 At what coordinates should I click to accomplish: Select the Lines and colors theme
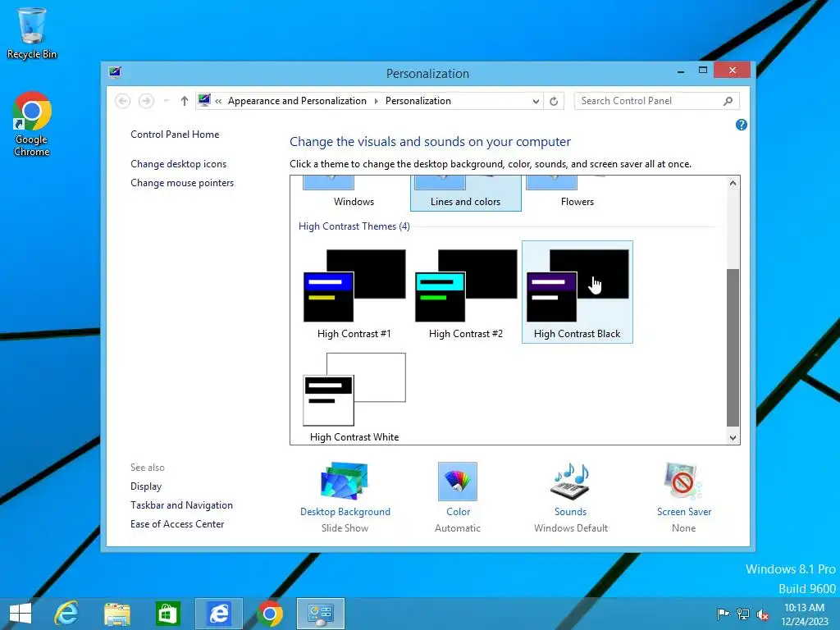466,194
